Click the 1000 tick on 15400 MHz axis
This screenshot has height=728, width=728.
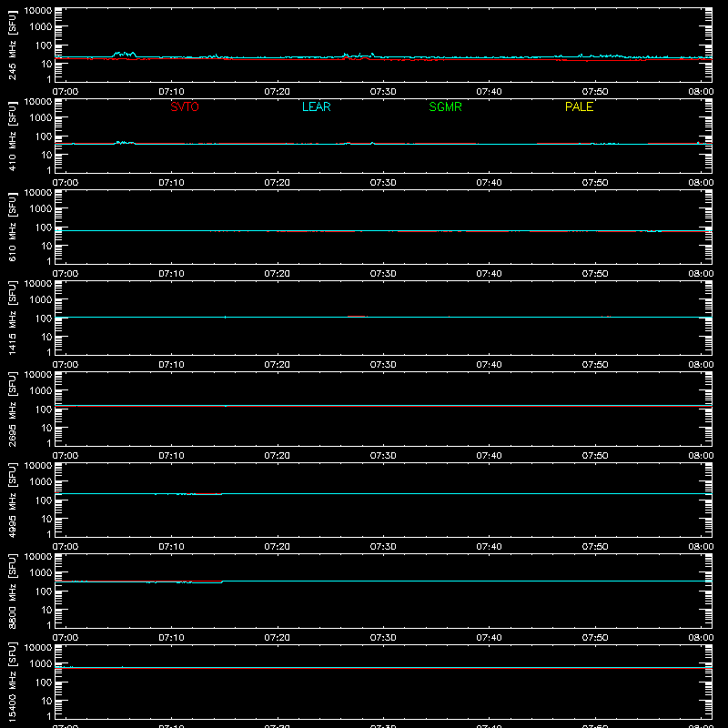click(41, 664)
